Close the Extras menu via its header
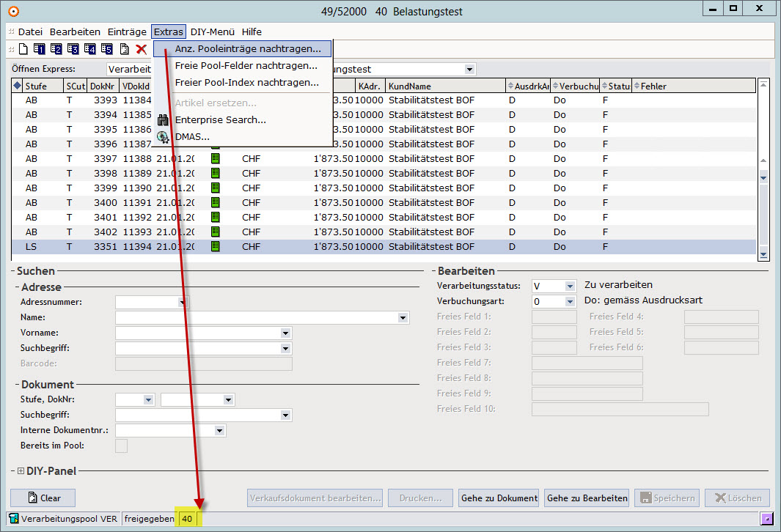 point(169,32)
